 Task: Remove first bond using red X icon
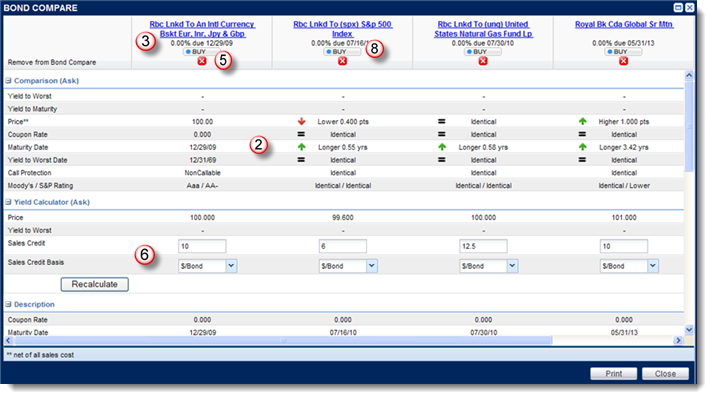[x=202, y=61]
